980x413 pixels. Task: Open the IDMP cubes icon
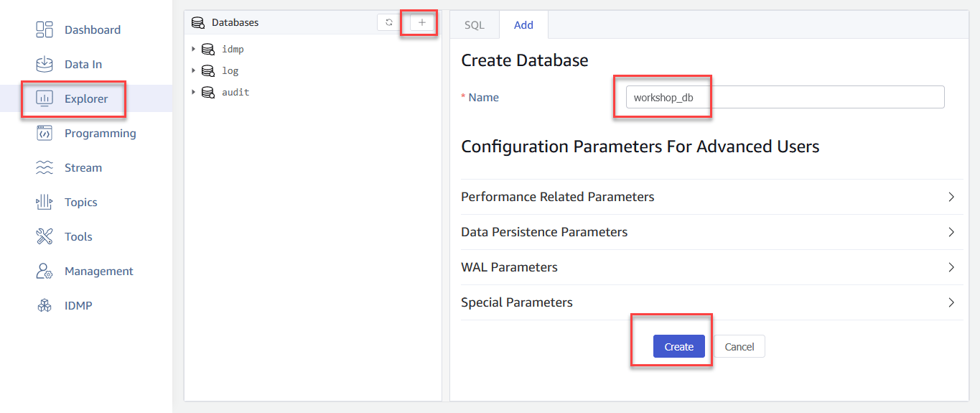pos(45,305)
